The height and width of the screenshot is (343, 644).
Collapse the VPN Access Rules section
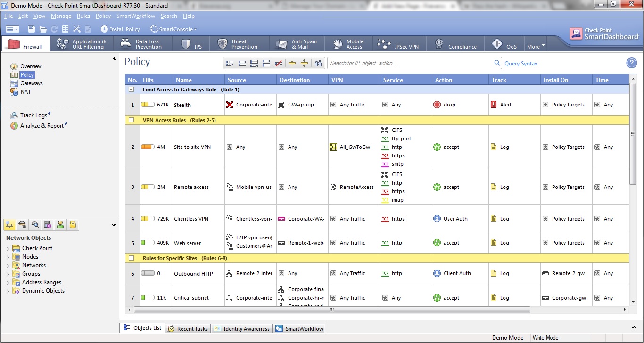tap(132, 120)
